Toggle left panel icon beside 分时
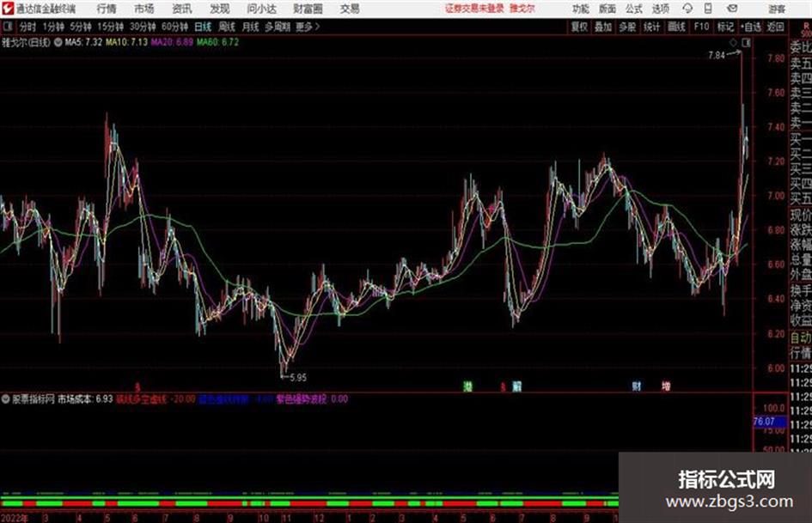812x523 pixels. click(7, 27)
